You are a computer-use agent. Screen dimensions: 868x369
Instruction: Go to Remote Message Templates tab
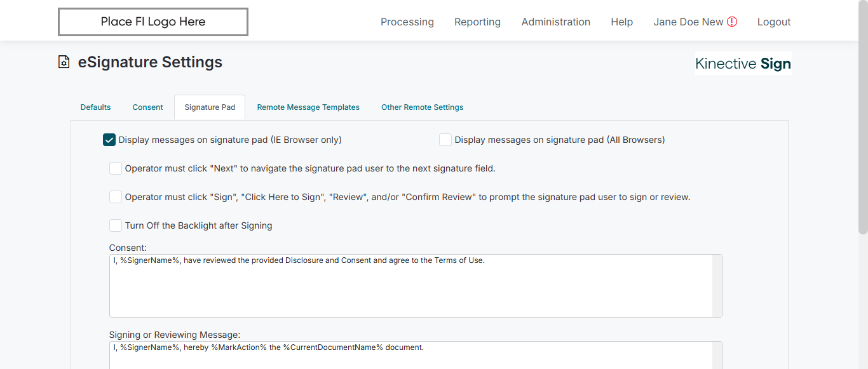click(x=308, y=107)
